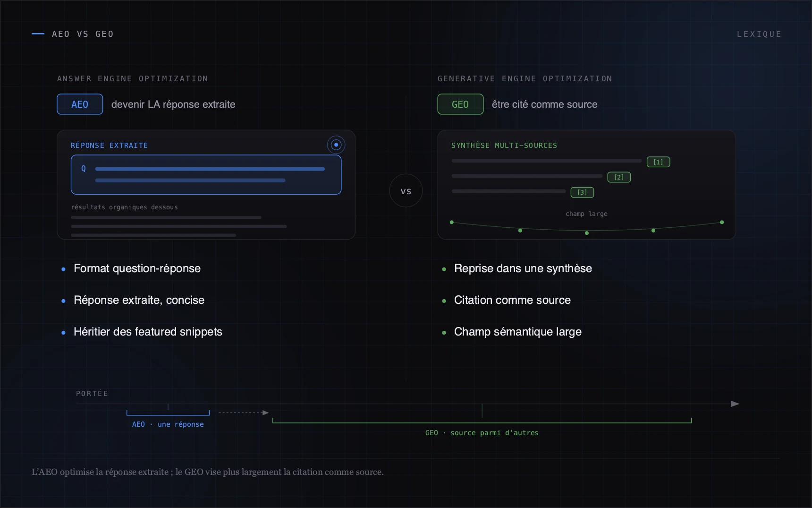Click citation tag [3]
Viewport: 812px width, 508px height.
(x=582, y=192)
